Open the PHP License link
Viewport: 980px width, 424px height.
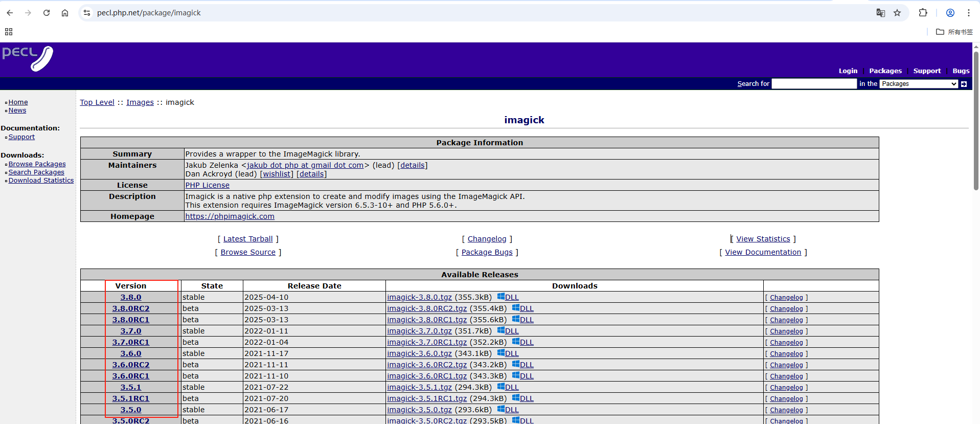coord(207,185)
